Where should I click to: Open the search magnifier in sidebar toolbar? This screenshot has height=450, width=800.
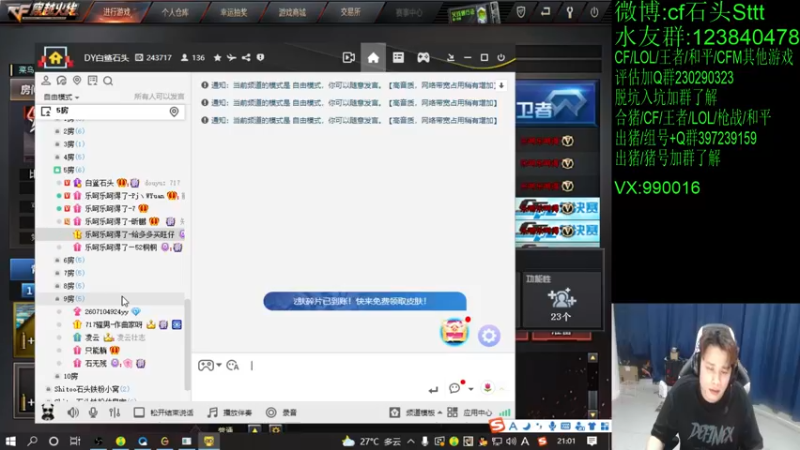(108, 81)
